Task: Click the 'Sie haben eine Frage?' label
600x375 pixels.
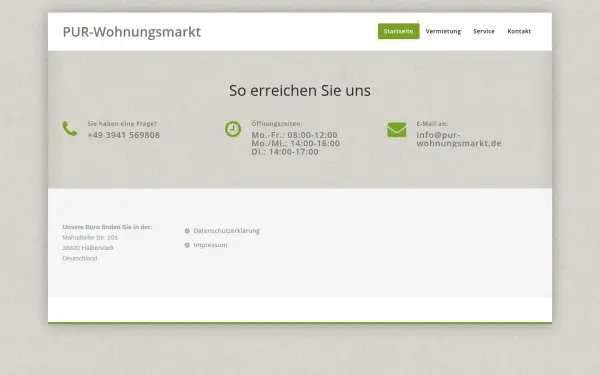Action: pos(122,124)
